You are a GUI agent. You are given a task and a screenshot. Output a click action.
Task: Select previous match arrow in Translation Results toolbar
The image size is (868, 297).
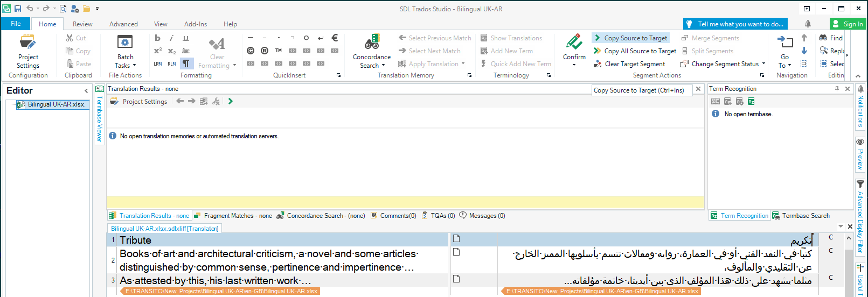tap(180, 101)
